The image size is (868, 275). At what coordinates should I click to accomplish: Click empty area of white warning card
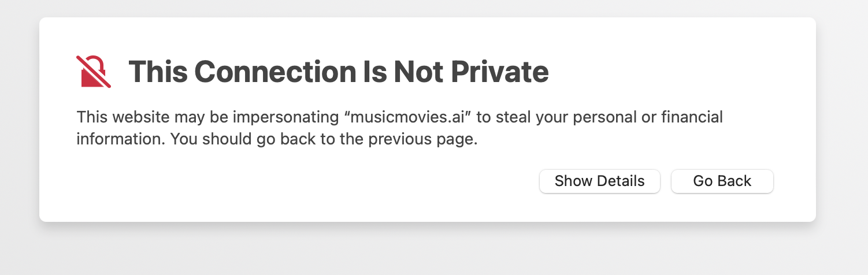click(289, 185)
